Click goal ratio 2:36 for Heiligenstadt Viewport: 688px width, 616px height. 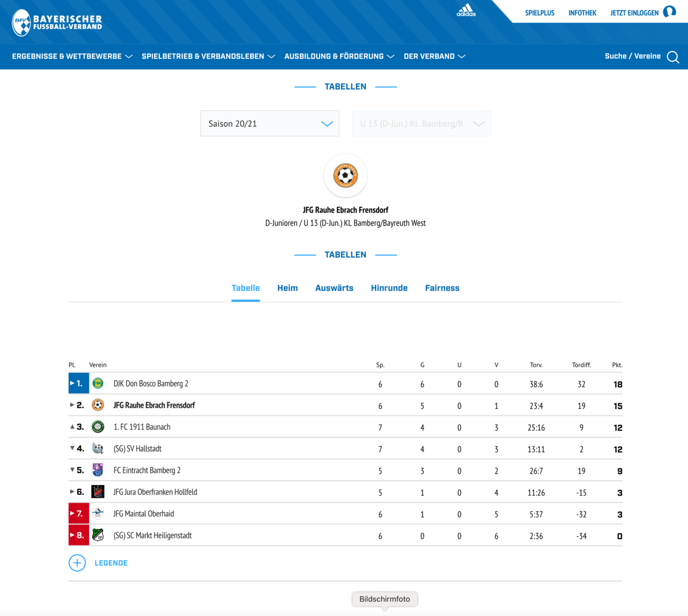[536, 536]
